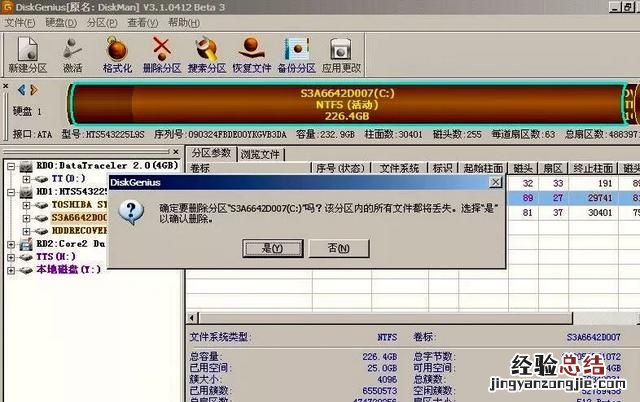Click the 恢复文件 (Recover Files) toolbar icon
Image resolution: width=640 pixels, height=402 pixels.
252,54
